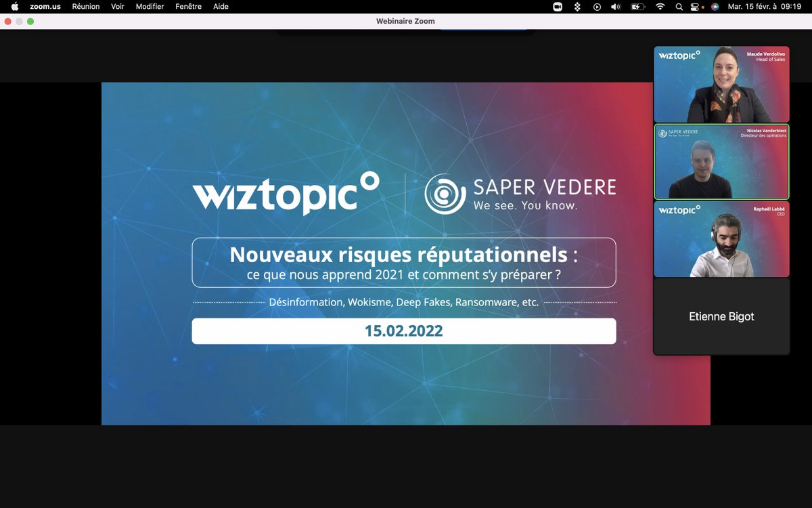Open the Fenêtre menu
This screenshot has height=508, width=812.
click(188, 6)
